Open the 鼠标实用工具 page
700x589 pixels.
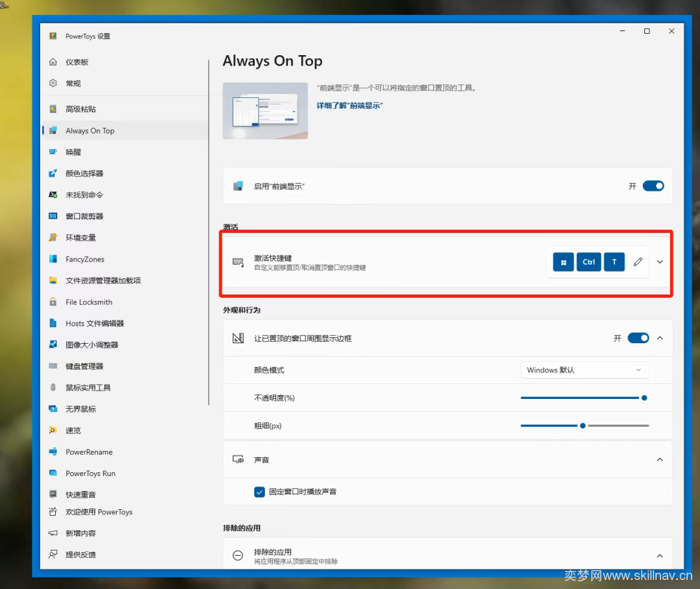coord(124,387)
